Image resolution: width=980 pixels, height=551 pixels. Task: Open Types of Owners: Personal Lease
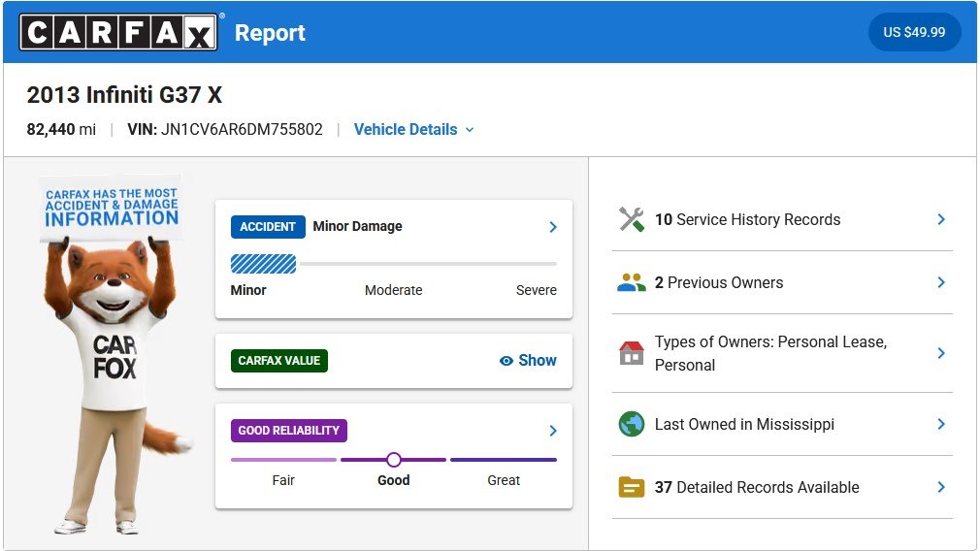(782, 353)
